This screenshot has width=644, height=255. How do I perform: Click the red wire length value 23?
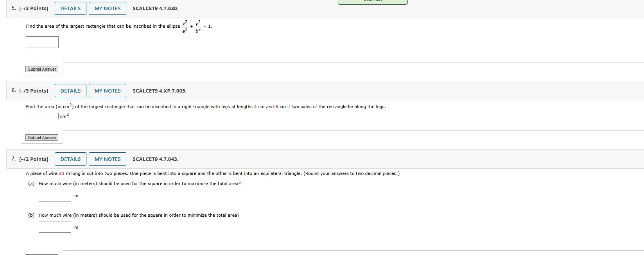(61, 174)
